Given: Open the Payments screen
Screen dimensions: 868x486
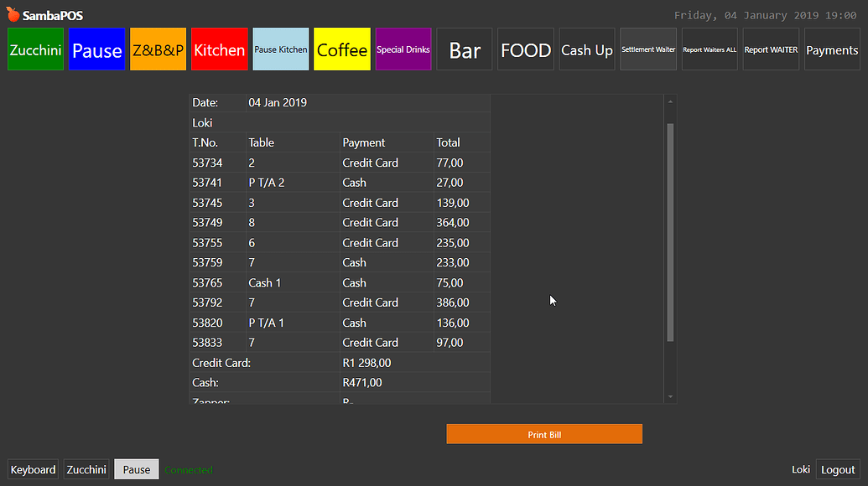Looking at the screenshot, I should [831, 49].
